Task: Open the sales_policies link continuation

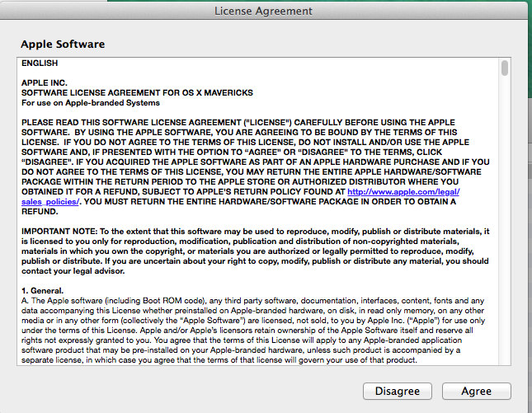Action: point(50,202)
